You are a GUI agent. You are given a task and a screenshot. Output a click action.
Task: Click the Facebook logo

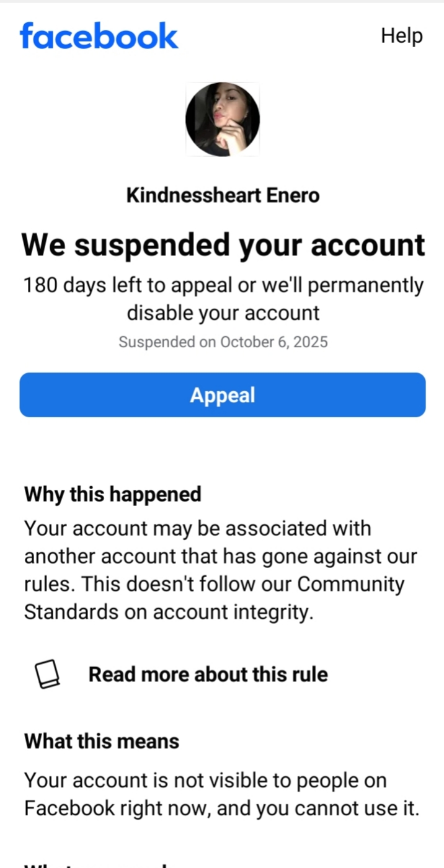tap(99, 35)
